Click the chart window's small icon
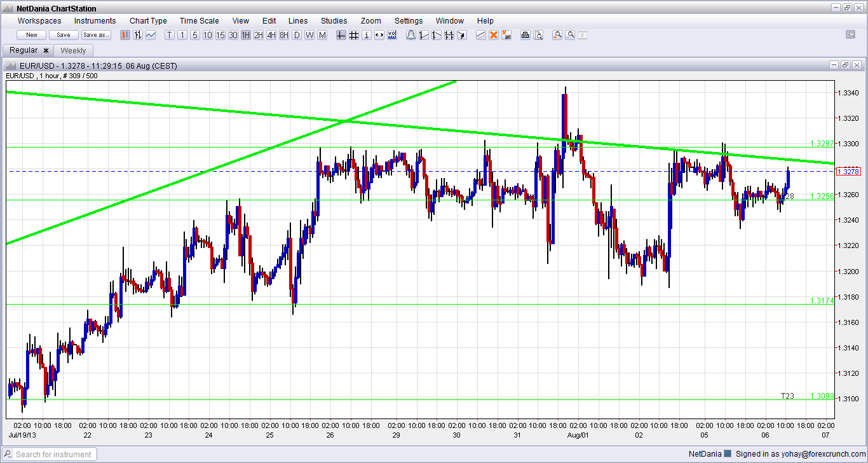868x463 pixels. (11, 66)
